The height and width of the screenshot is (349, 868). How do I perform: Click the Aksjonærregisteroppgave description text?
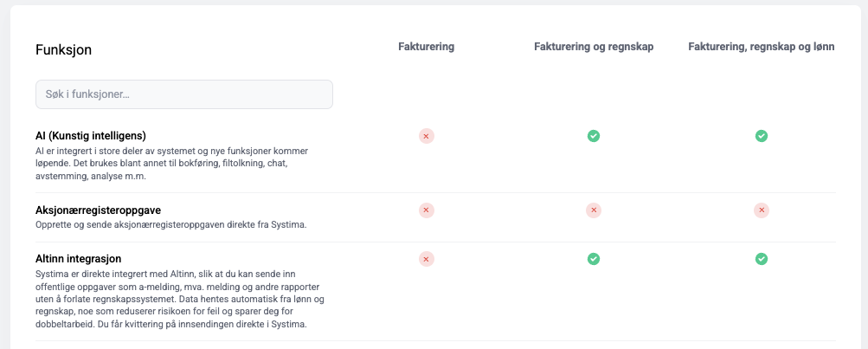[171, 225]
